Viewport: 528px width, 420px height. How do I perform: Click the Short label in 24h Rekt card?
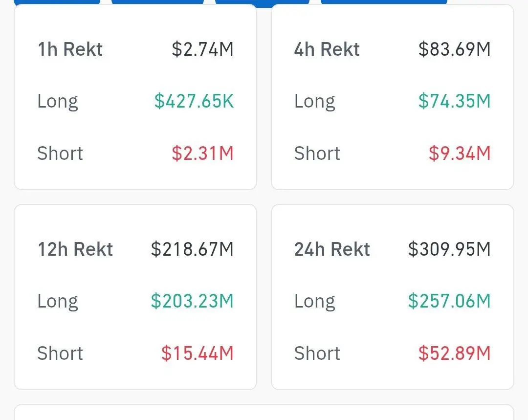317,354
